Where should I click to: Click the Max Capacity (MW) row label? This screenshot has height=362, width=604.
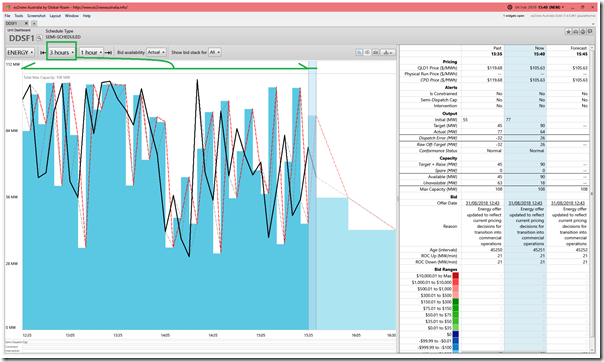tap(438, 189)
